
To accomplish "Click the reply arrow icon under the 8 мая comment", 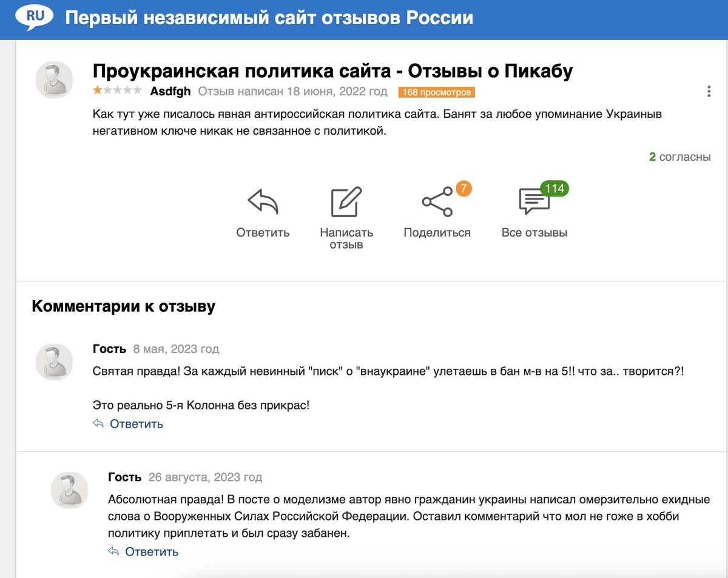I will pos(98,423).
